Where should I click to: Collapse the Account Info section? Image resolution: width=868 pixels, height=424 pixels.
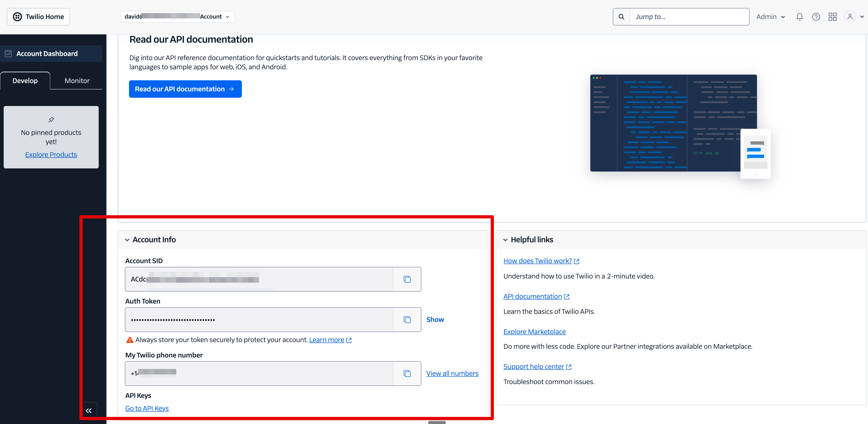point(127,240)
